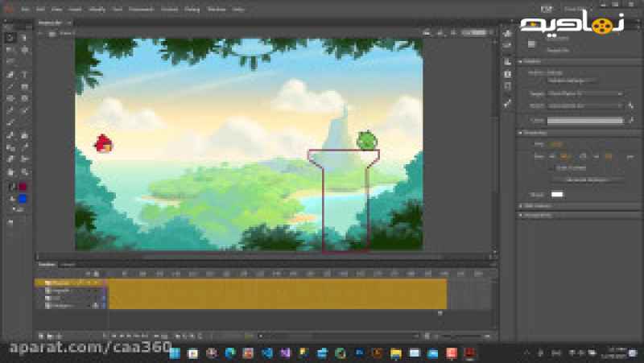Open Visual Studio Code from taskbar

[267, 353]
